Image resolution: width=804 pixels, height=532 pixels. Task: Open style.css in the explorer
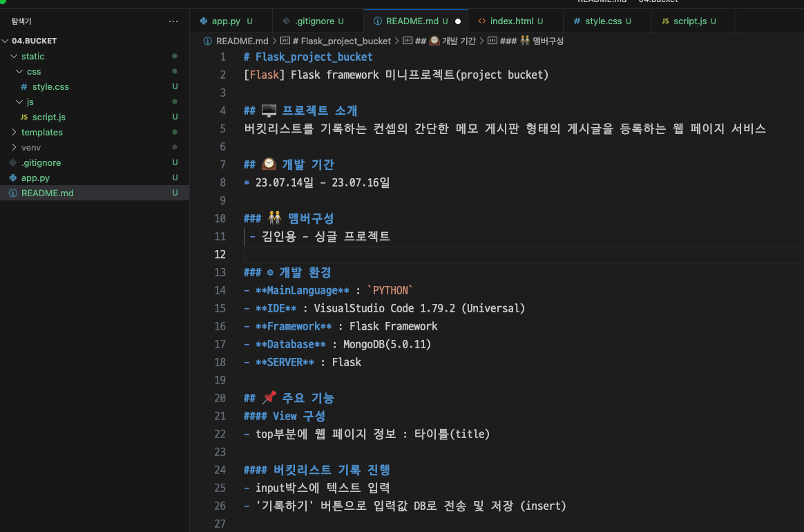point(95,86)
